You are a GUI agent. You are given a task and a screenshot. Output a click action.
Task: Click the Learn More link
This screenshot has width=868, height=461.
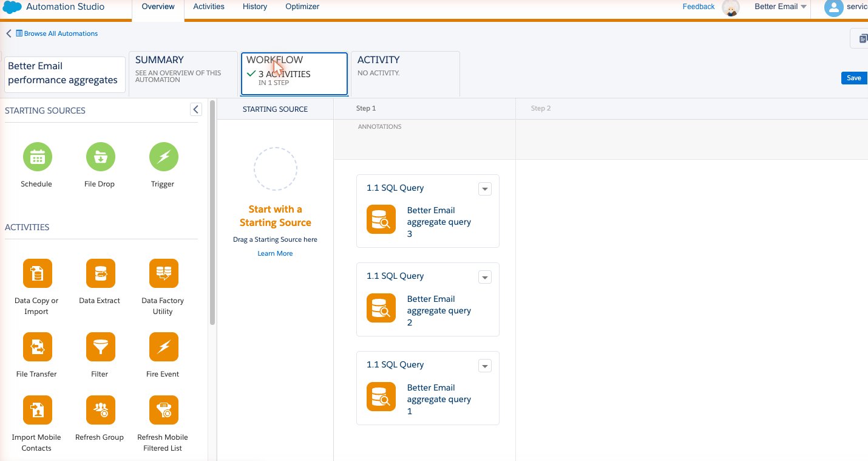275,253
